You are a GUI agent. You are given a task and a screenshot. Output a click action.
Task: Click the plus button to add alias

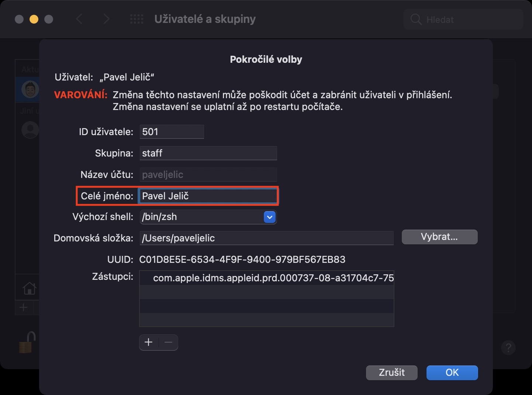(149, 342)
